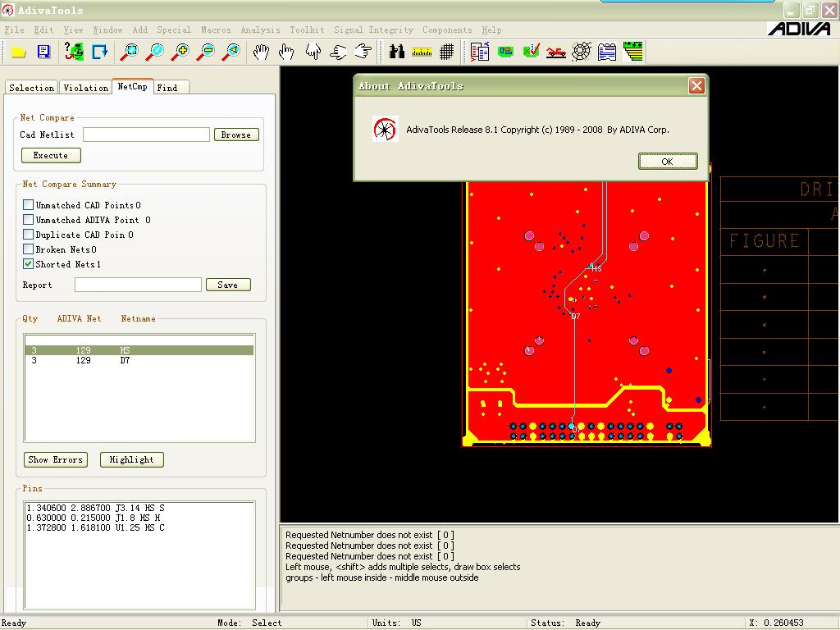Click the Browse button for Cad Netlist
Viewport: 840px width, 630px height.
[x=236, y=135]
